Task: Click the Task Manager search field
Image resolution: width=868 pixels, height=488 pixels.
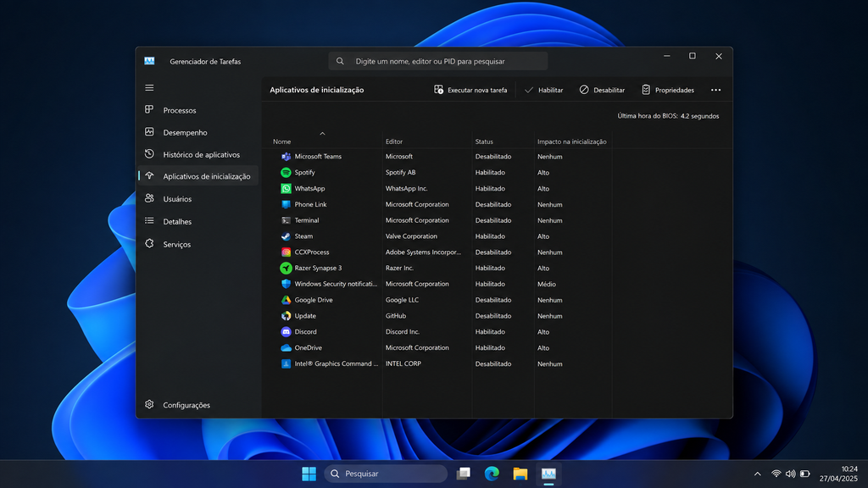Action: (438, 61)
